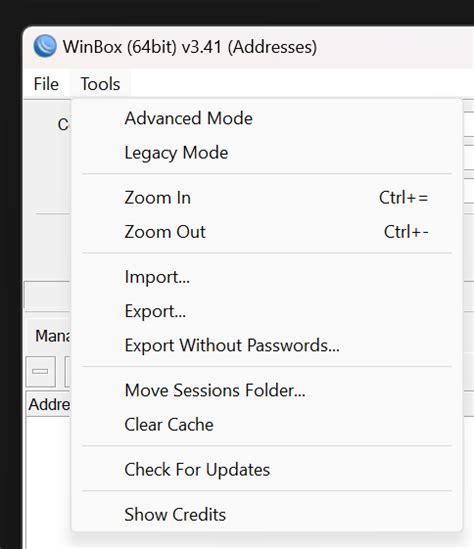The image size is (474, 549).
Task: Click the empty address list area
Action: point(48,482)
